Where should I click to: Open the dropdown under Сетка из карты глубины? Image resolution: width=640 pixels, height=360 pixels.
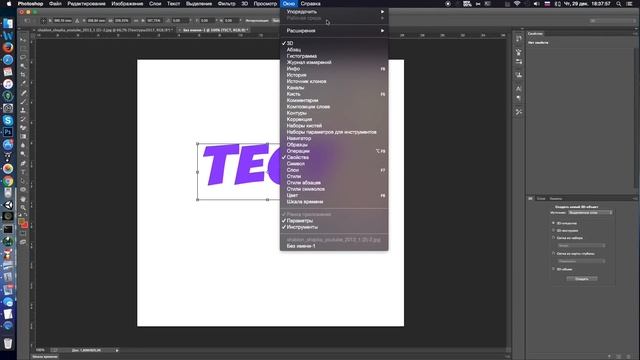(x=581, y=261)
